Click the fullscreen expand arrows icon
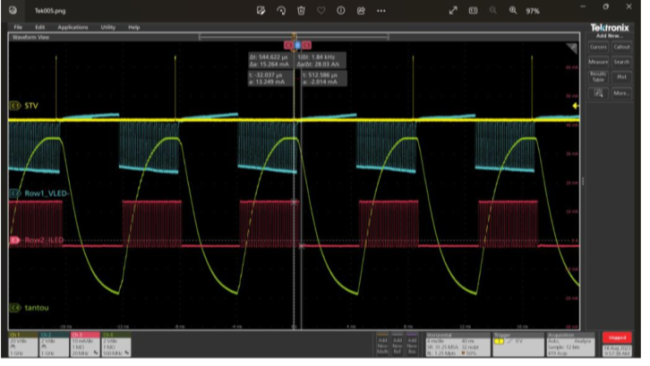The height and width of the screenshot is (366, 650). tap(453, 11)
